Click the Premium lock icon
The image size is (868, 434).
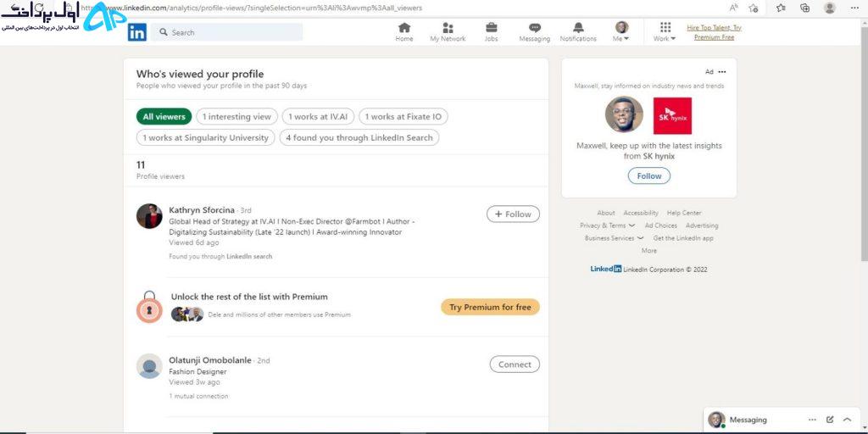click(149, 307)
